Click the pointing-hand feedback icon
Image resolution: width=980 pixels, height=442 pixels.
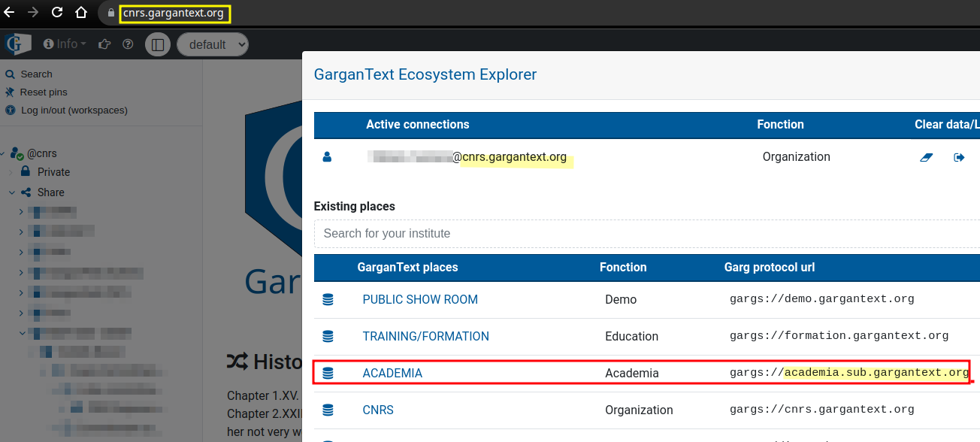tap(105, 44)
